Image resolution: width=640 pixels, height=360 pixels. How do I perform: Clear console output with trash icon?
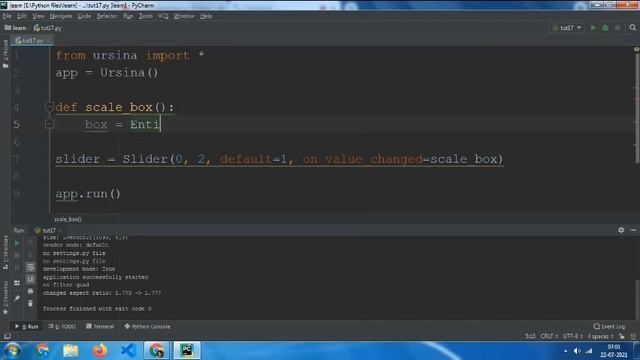pos(30,303)
